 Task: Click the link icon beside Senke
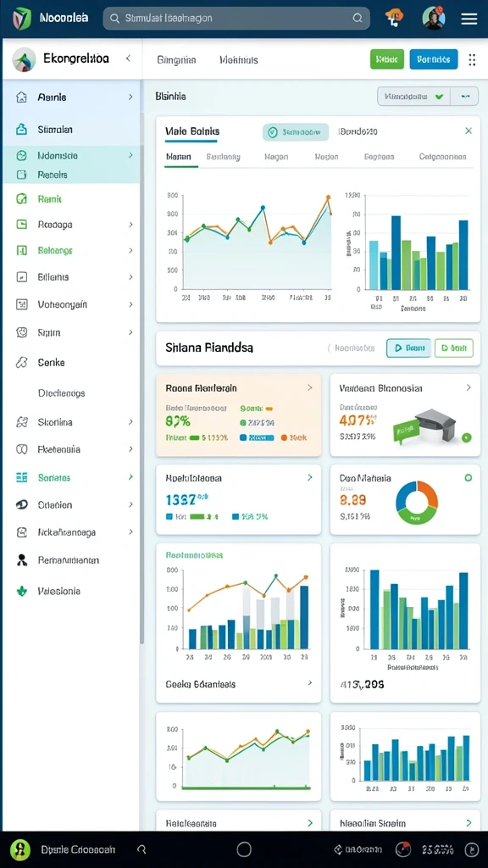(x=21, y=363)
